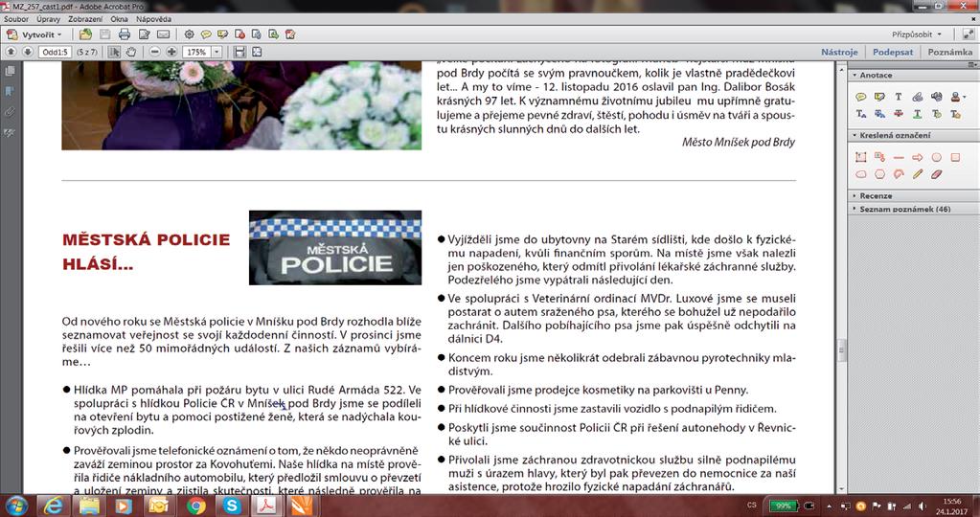Go to the previous page with the up arrow

click(x=11, y=52)
